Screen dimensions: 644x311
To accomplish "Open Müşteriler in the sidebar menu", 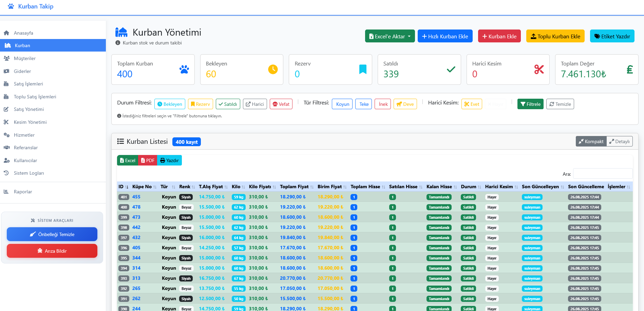I will tap(25, 58).
